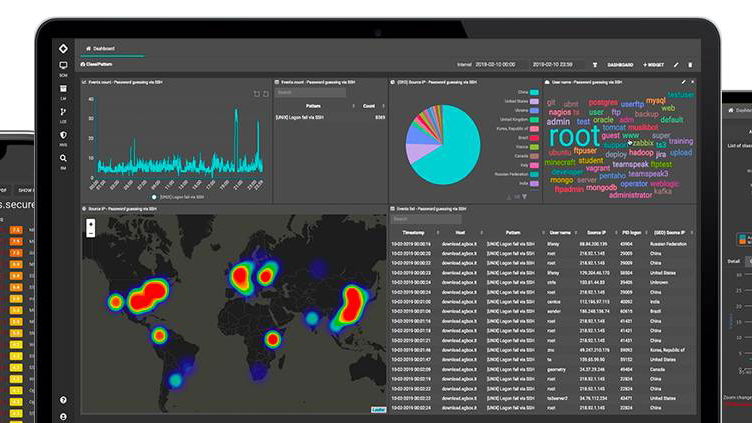This screenshot has height=423, width=752.
Task: Open the interval start date picker
Action: point(501,64)
